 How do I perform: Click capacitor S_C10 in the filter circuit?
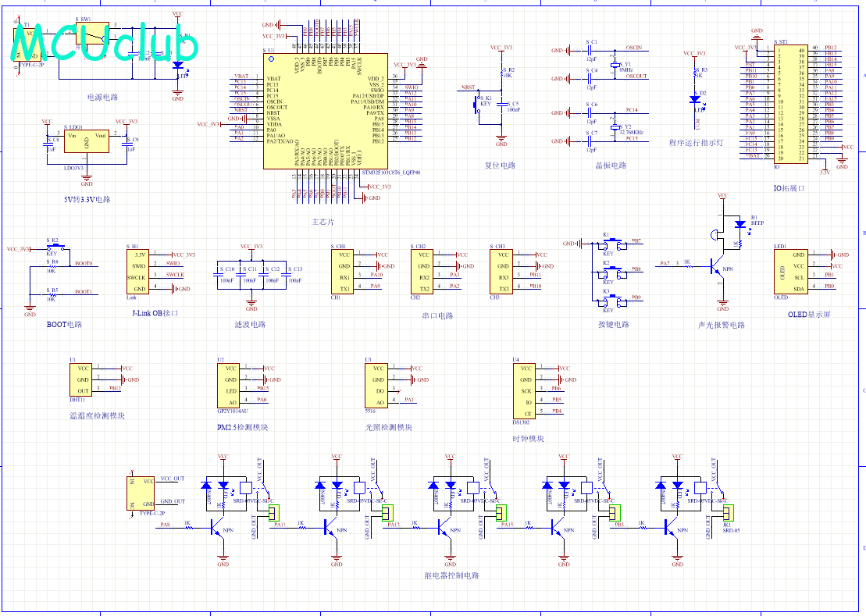(218, 274)
